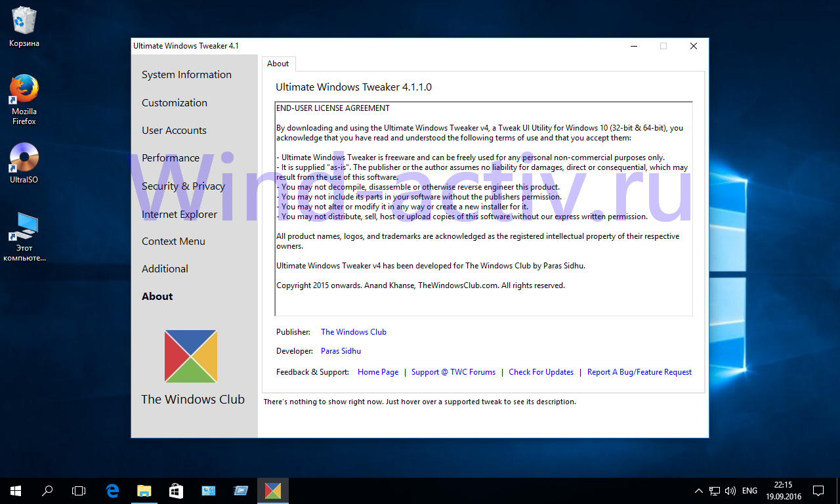Image resolution: width=840 pixels, height=504 pixels.
Task: Open the Windows Start menu
Action: pyautogui.click(x=16, y=490)
